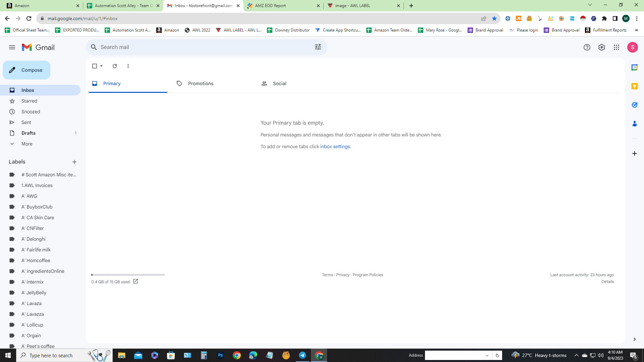Open the Inbox folder
The height and width of the screenshot is (362, 644).
click(x=40, y=90)
